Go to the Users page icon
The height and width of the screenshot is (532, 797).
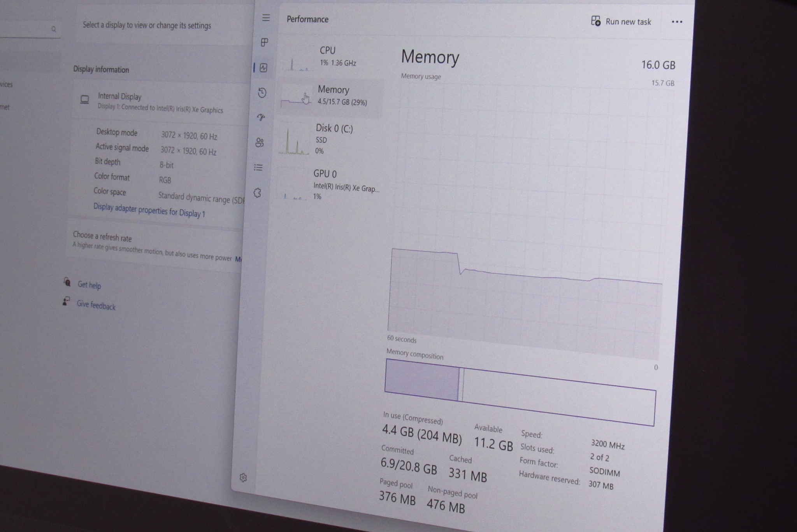(260, 143)
